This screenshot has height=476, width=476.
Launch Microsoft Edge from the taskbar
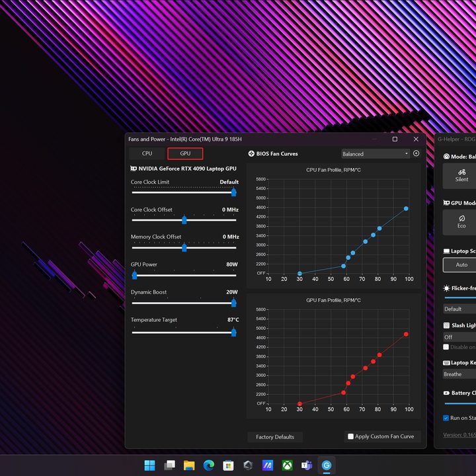208,465
